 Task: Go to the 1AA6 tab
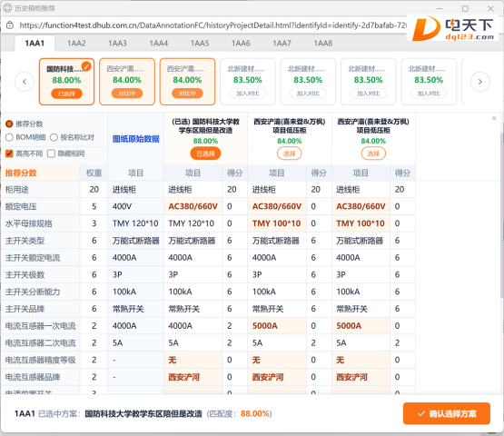click(241, 44)
